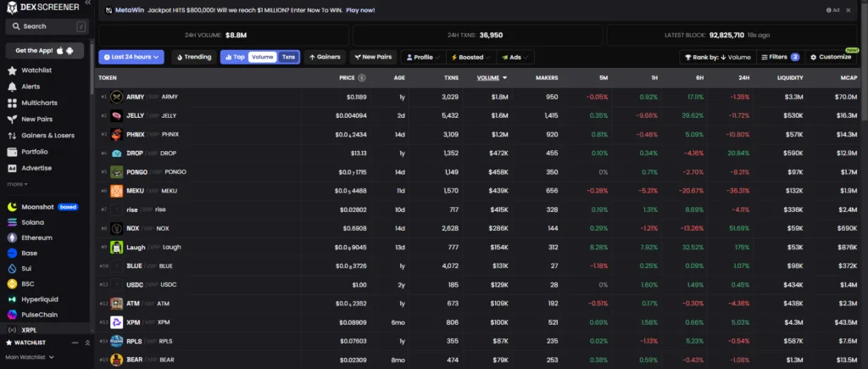Toggle the Profile filter
Viewport: 868px width, 369px height.
(424, 57)
